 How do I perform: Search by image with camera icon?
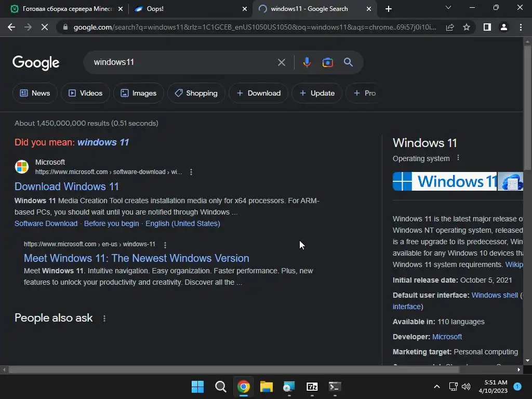(x=327, y=62)
